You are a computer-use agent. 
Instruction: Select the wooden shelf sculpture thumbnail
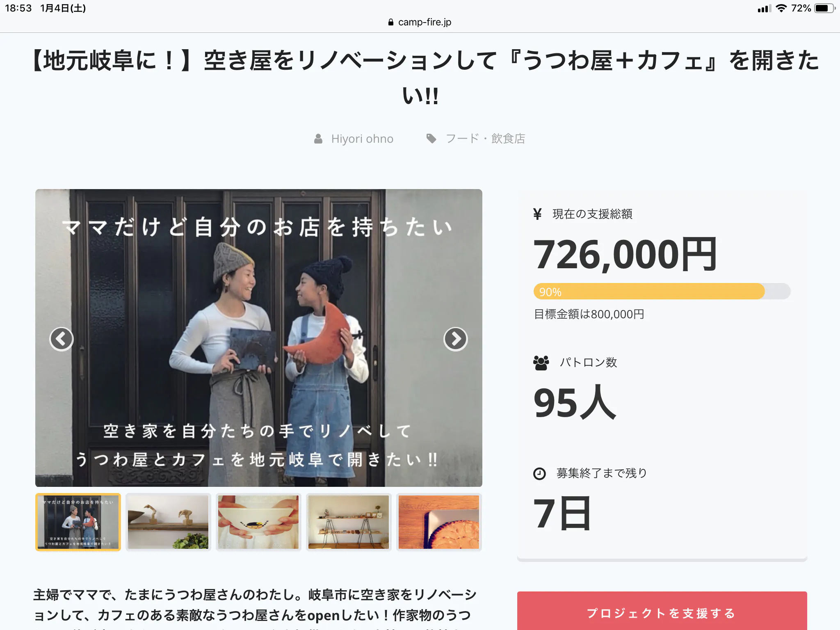[168, 522]
